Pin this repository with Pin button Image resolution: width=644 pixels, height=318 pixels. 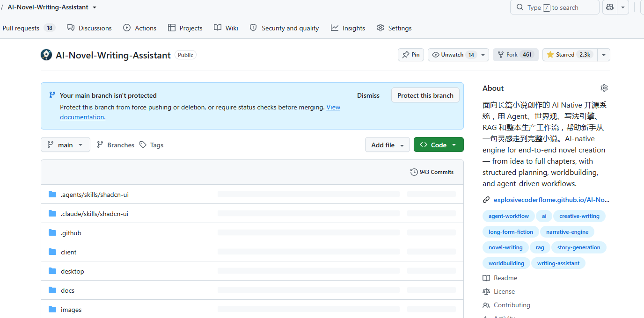coord(411,55)
